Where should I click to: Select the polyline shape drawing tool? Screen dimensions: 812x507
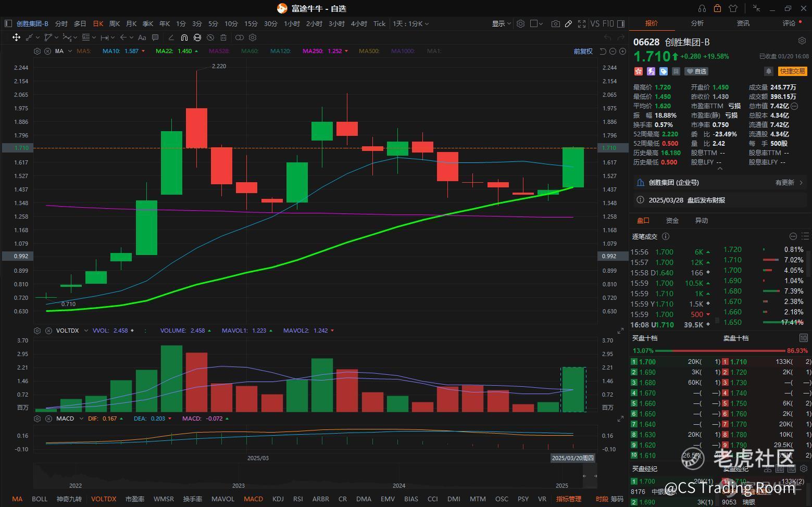coord(48,37)
